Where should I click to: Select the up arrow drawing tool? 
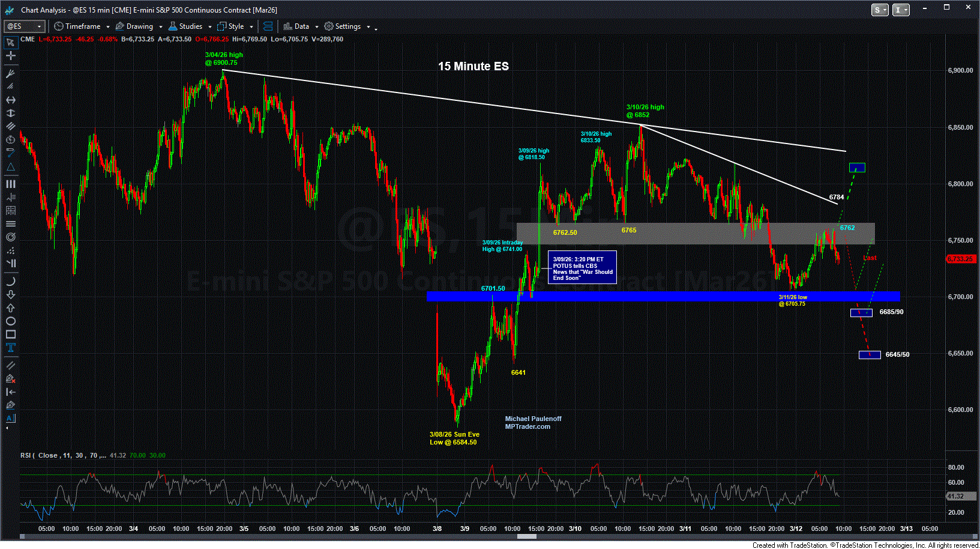pyautogui.click(x=10, y=308)
